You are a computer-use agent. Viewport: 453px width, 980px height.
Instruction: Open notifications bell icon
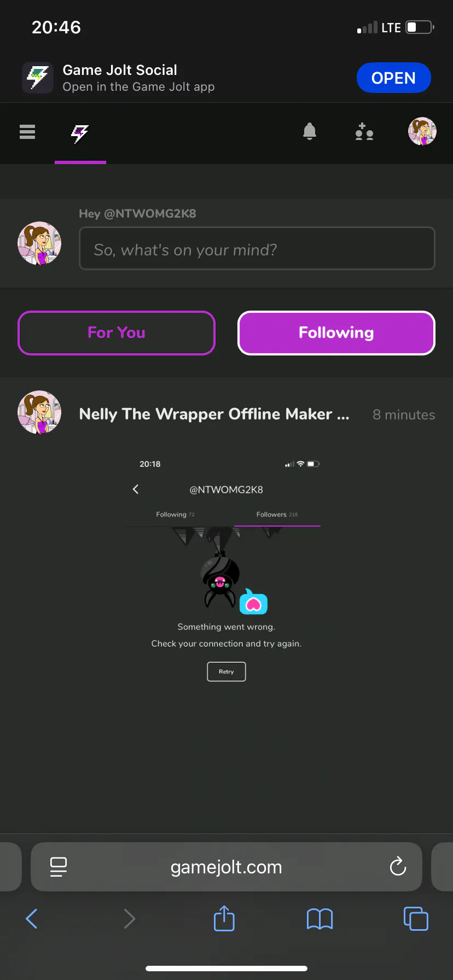310,132
